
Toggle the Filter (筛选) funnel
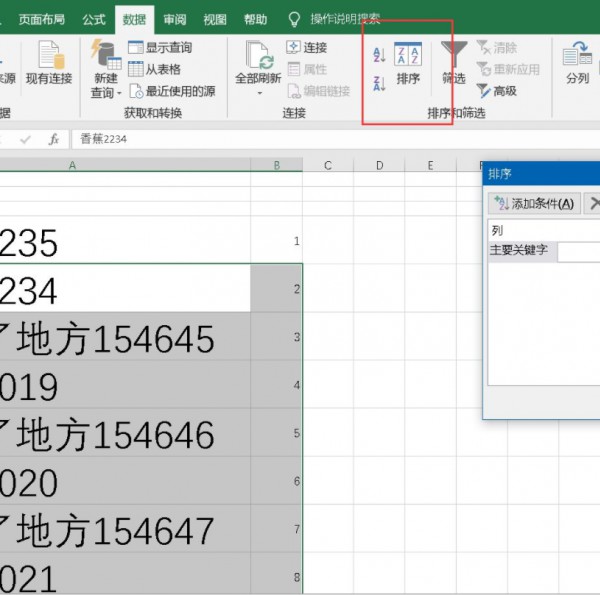454,63
